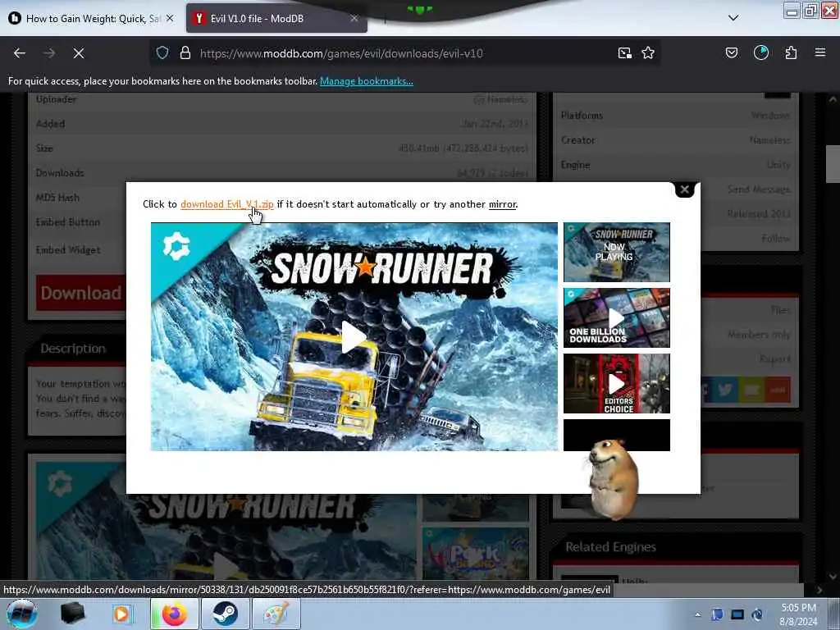Stop loading the page
The width and height of the screenshot is (840, 630).
click(79, 53)
